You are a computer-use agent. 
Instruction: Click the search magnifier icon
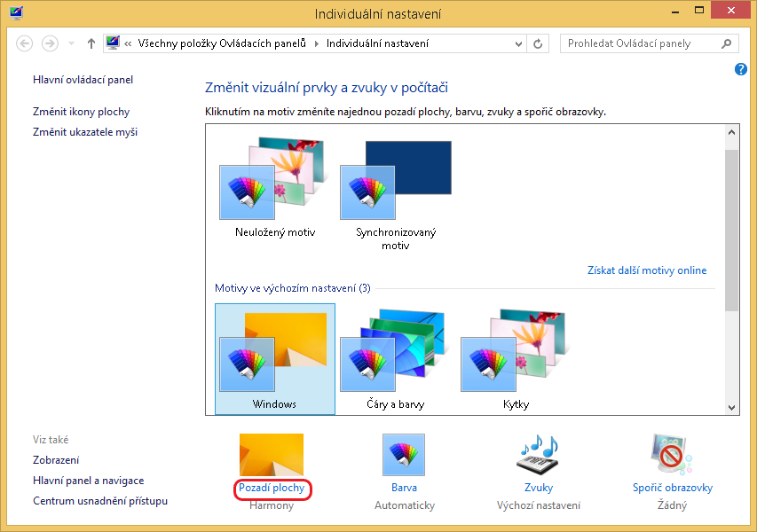(x=726, y=43)
